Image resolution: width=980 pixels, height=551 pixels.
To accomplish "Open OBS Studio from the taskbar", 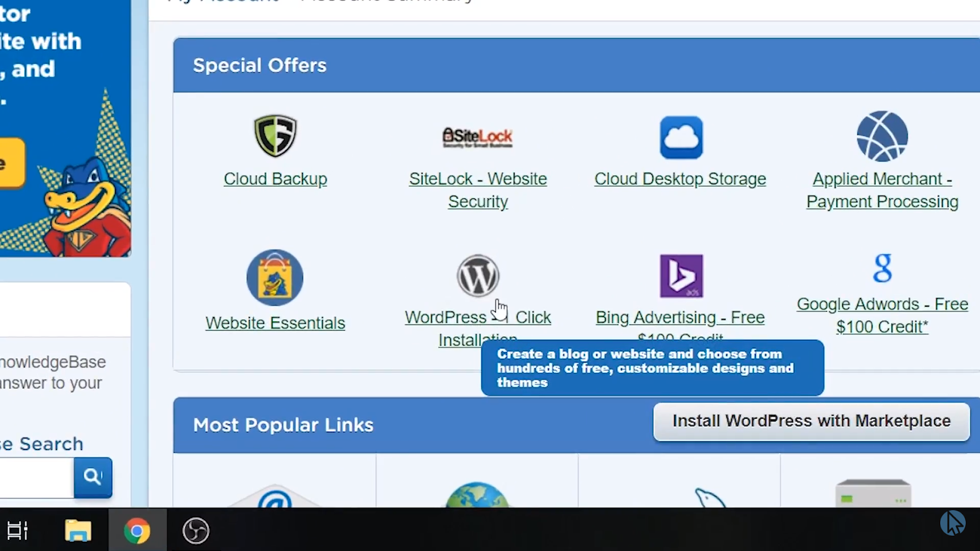I will tap(196, 530).
